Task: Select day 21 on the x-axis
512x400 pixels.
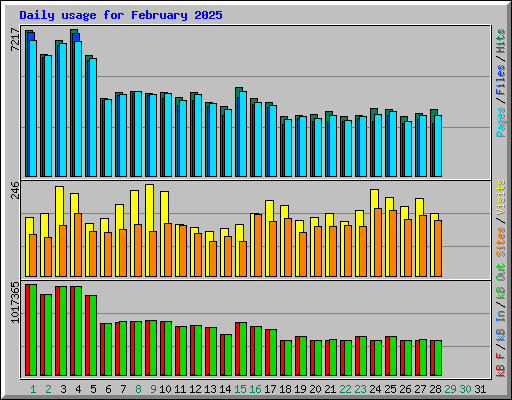Action: [330, 389]
